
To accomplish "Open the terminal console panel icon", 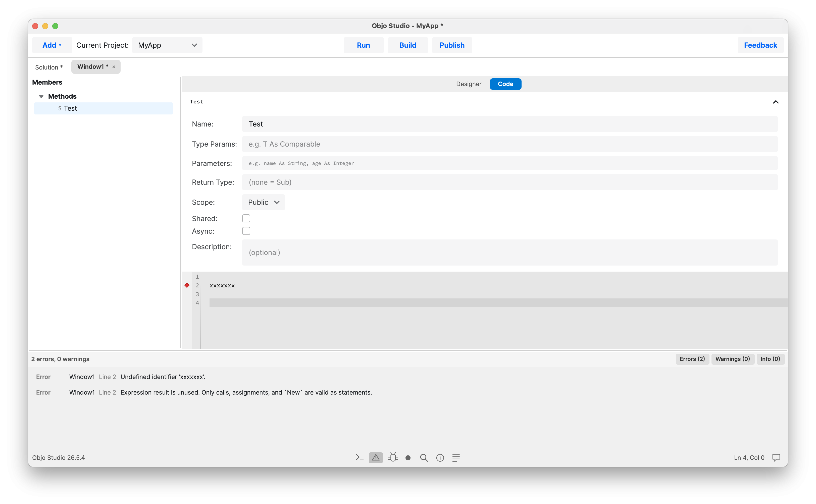I will click(x=359, y=458).
